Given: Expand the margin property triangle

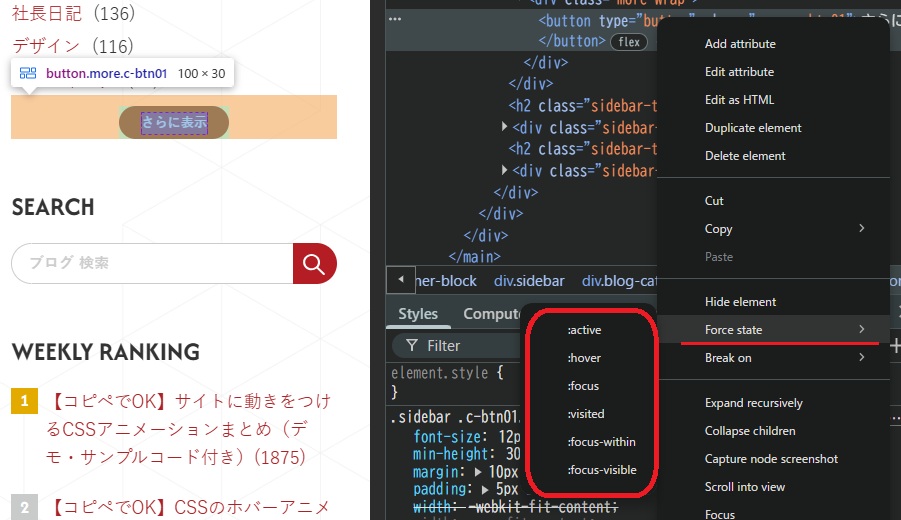Looking at the screenshot, I should (478, 472).
